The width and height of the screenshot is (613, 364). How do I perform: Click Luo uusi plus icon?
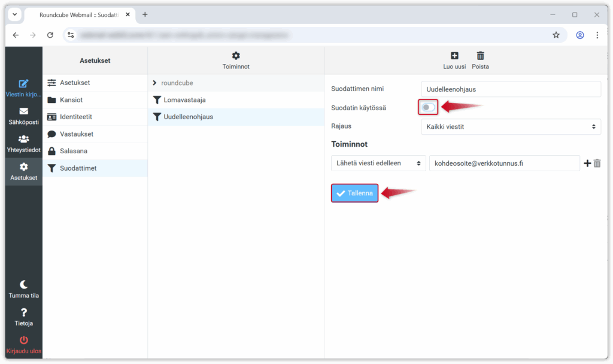tap(454, 56)
